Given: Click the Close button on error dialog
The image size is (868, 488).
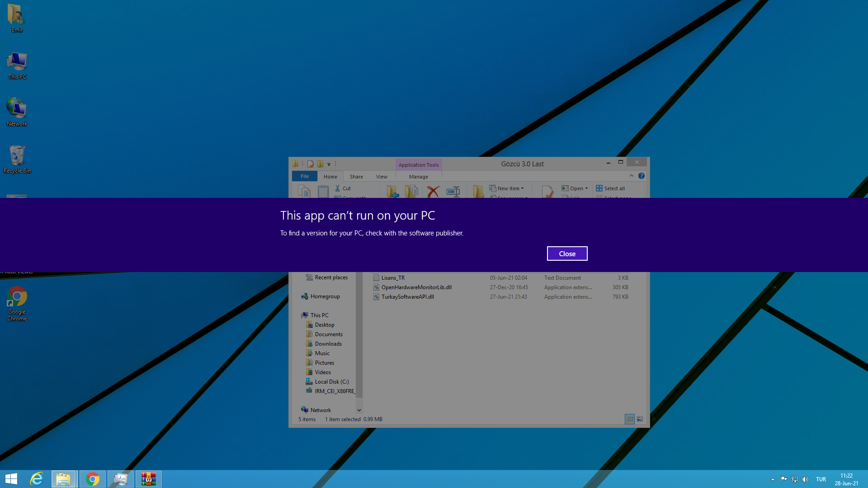Looking at the screenshot, I should tap(567, 253).
